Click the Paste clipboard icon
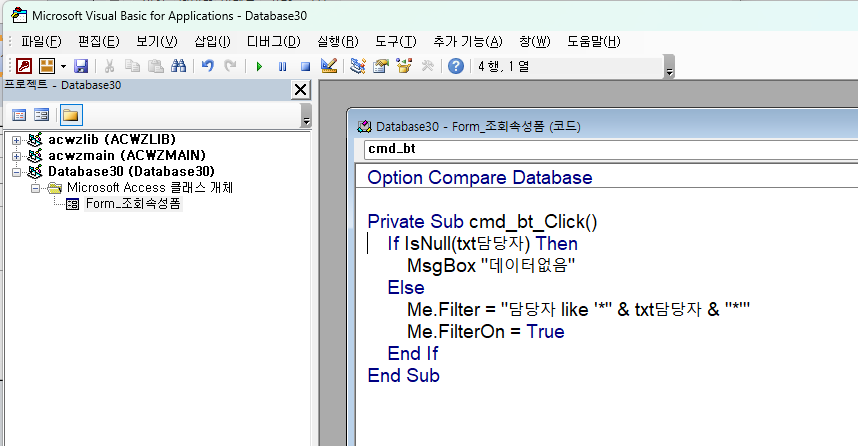This screenshot has width=858, height=446. click(x=156, y=66)
